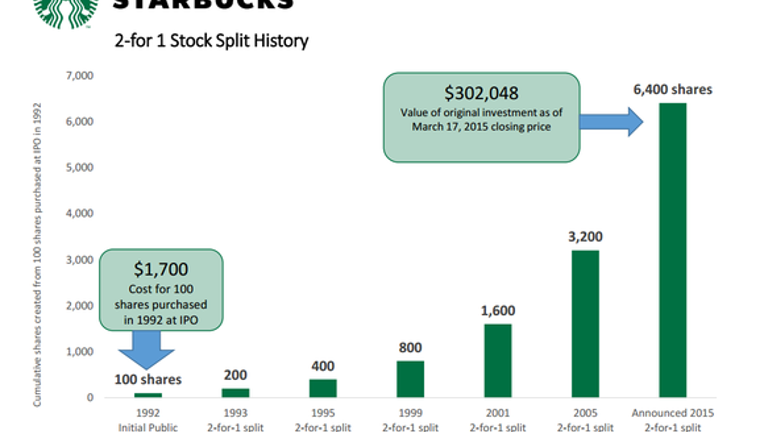Click the 'Announced 2015' x-axis label

pyautogui.click(x=673, y=413)
